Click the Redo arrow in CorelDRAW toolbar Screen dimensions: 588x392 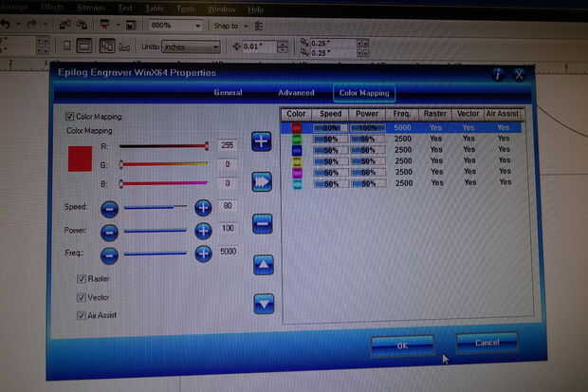click(x=31, y=26)
